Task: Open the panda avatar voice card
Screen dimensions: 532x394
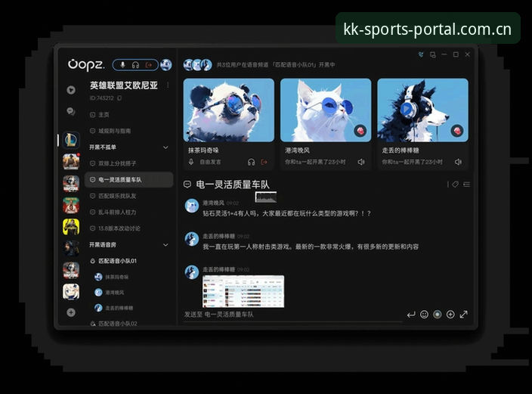Action: 229,110
